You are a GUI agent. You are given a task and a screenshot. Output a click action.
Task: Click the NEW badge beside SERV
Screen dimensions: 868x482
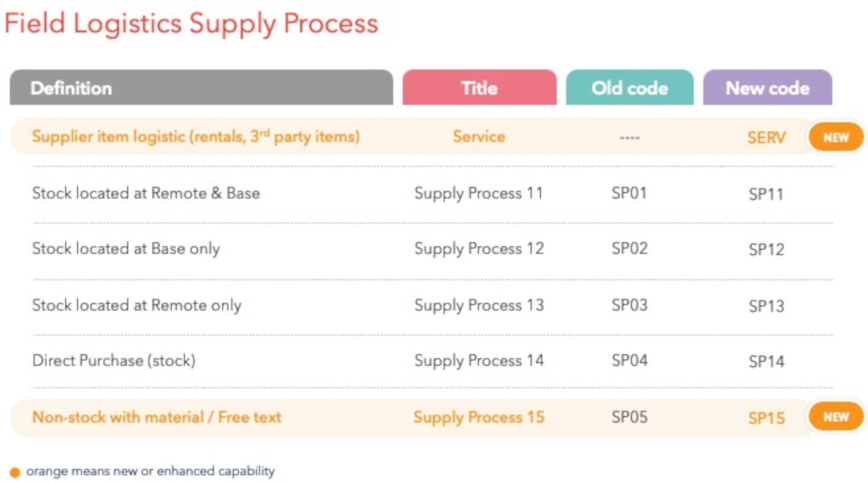pos(836,137)
